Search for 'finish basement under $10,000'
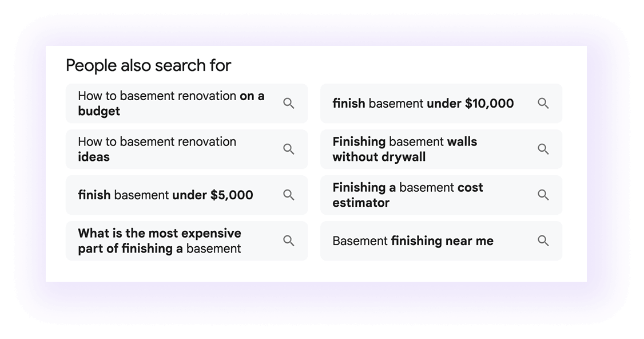 click(x=423, y=103)
